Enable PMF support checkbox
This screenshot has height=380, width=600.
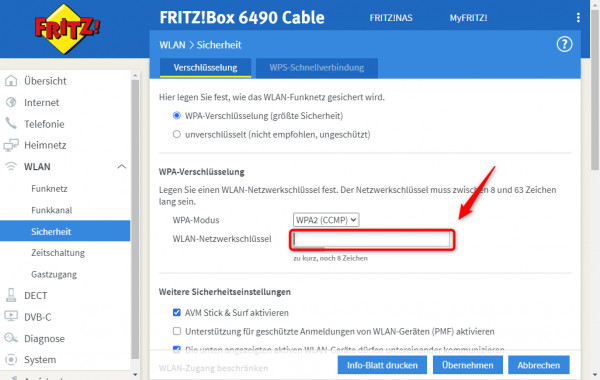click(176, 331)
